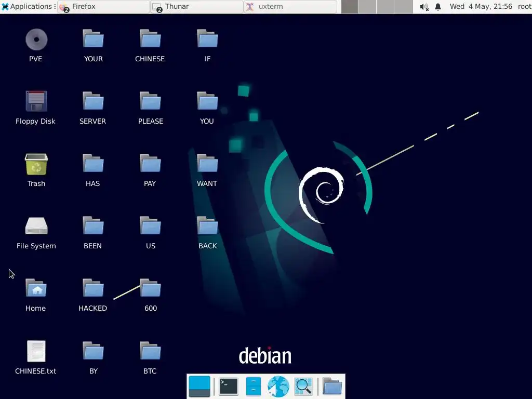Open the folder icon in the dock
This screenshot has width=532, height=399.
click(x=332, y=387)
